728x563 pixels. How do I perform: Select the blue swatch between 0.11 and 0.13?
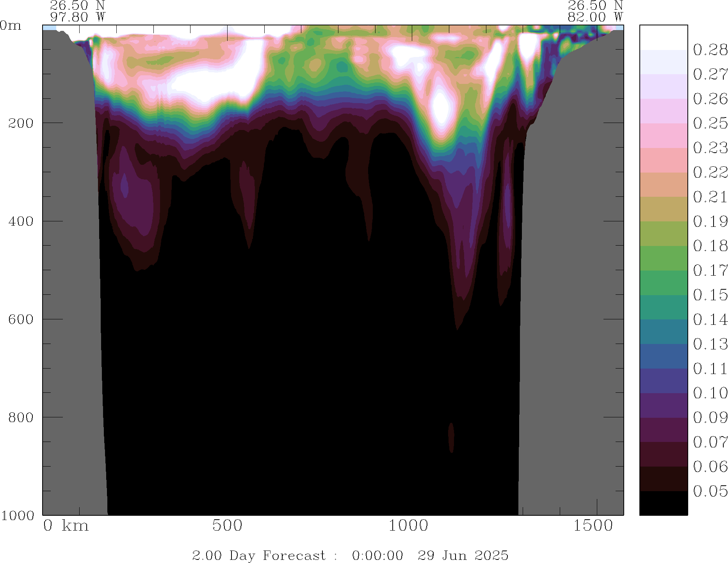pyautogui.click(x=663, y=356)
